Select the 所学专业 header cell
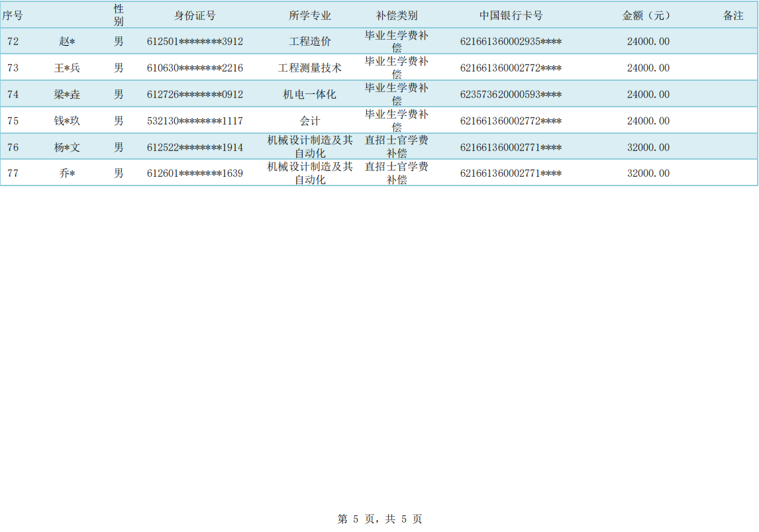This screenshot has height=532, width=759. (310, 16)
